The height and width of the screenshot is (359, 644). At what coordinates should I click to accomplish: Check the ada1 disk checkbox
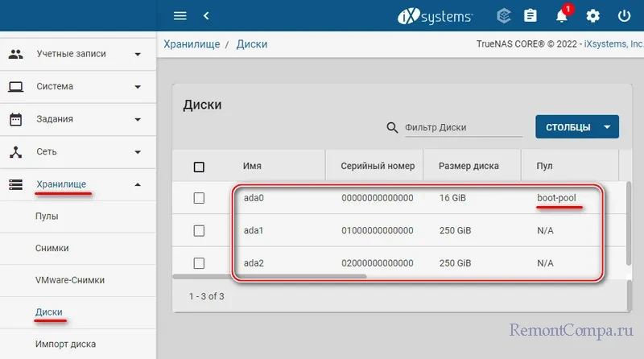click(x=199, y=230)
